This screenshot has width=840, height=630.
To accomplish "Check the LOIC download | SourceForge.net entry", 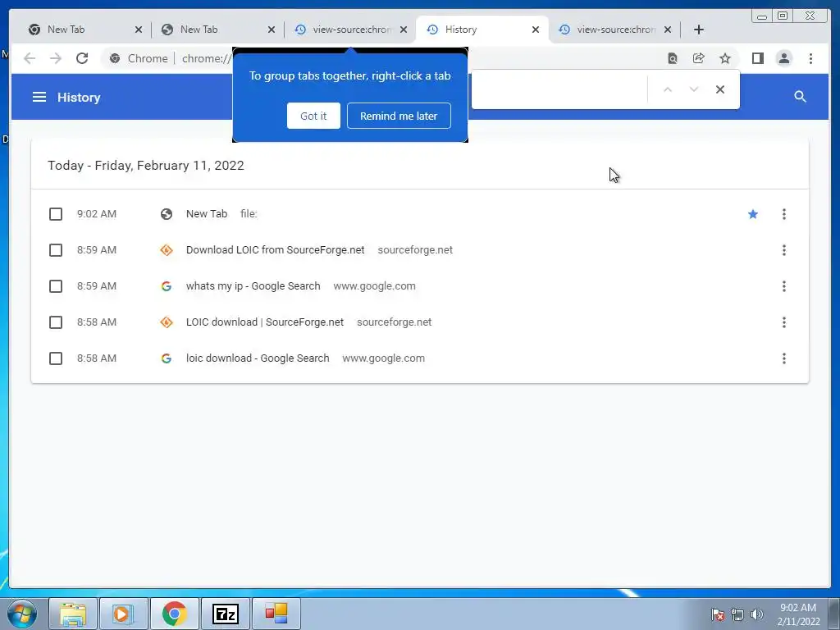I will click(56, 322).
